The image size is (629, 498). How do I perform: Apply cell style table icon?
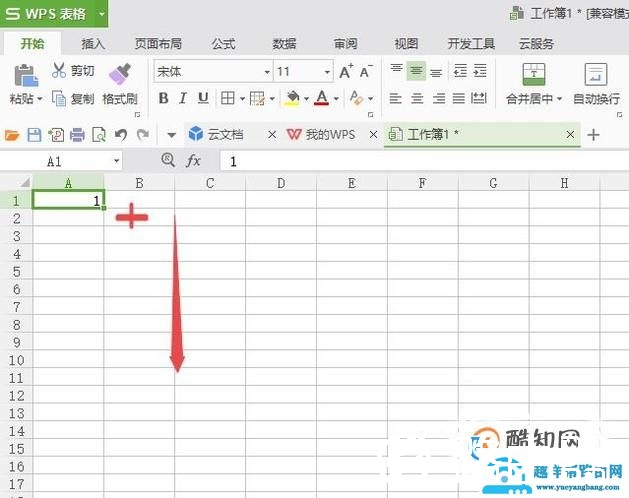(x=257, y=98)
